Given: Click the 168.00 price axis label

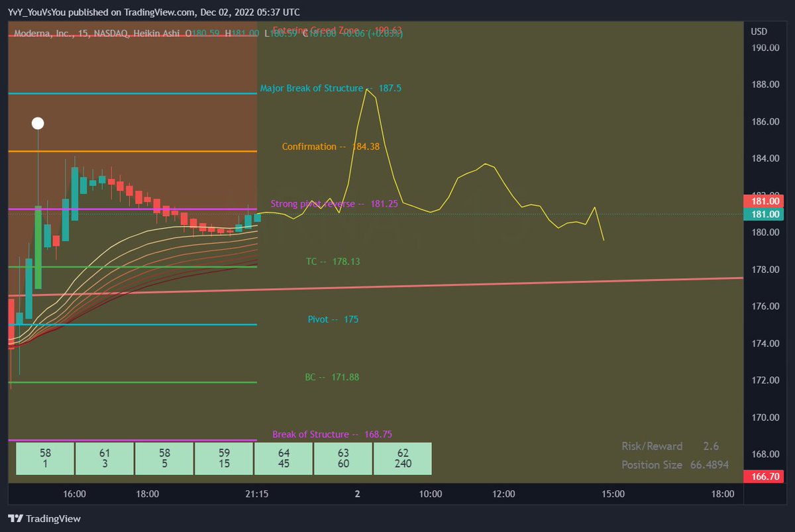Looking at the screenshot, I should (x=764, y=454).
